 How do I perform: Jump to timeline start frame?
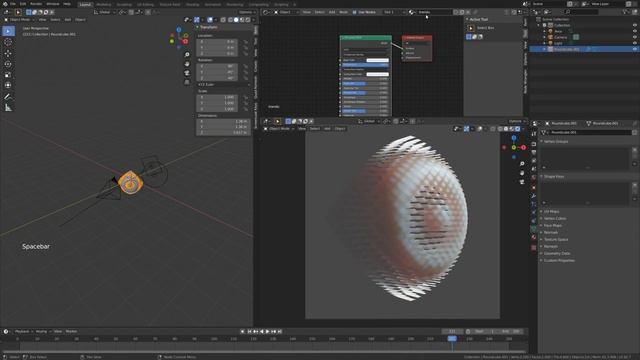(249, 332)
